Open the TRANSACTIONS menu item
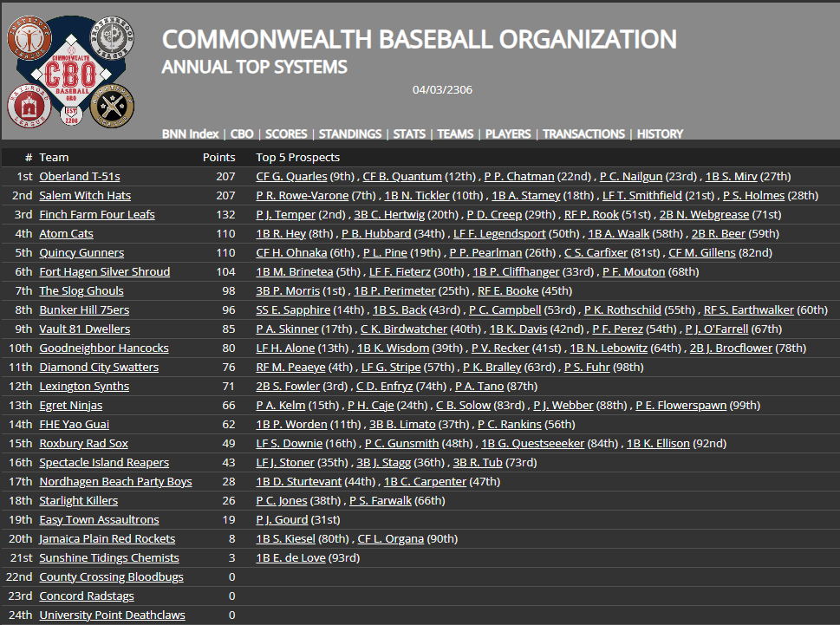840x625 pixels. pos(583,134)
